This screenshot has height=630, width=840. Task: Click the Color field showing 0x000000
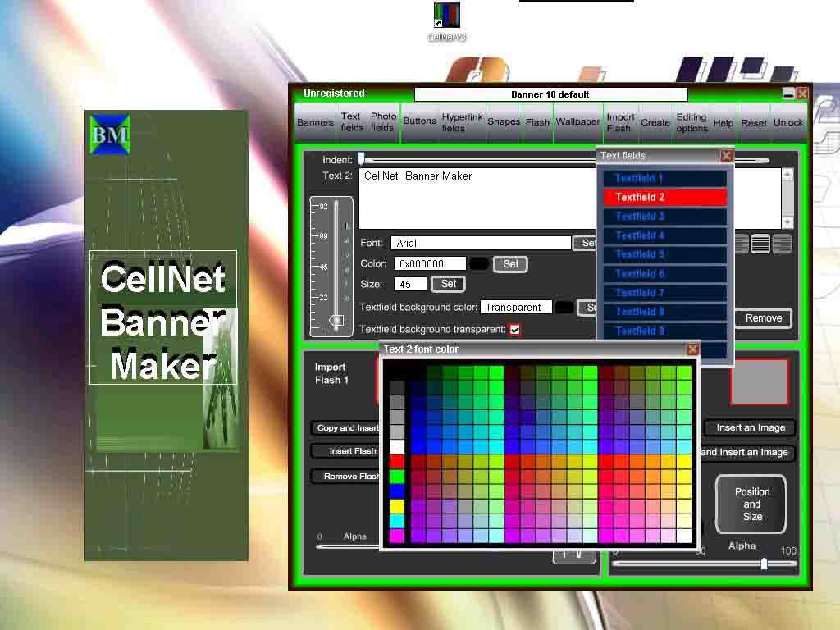(430, 263)
